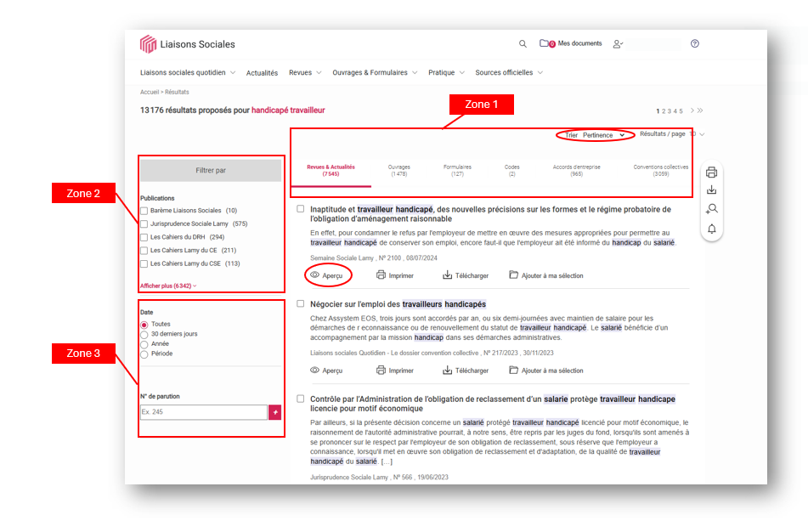Switch to Conventions collectives tab
The height and width of the screenshot is (532, 808).
pos(661,171)
